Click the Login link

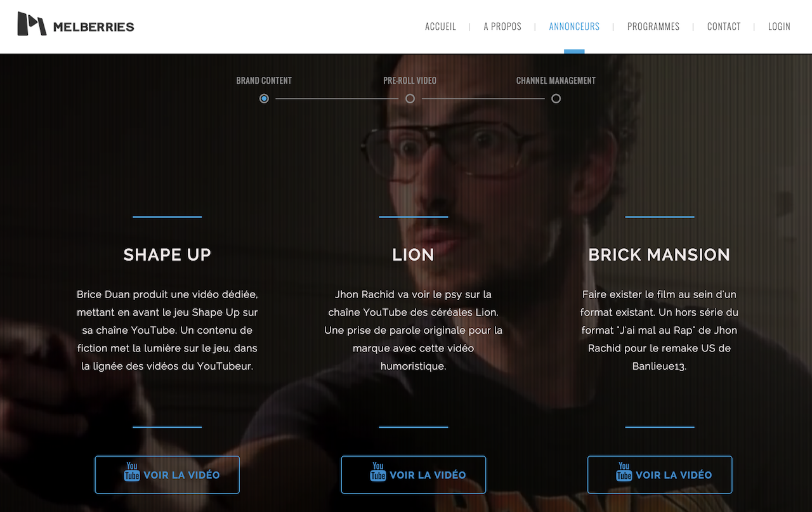click(x=779, y=27)
